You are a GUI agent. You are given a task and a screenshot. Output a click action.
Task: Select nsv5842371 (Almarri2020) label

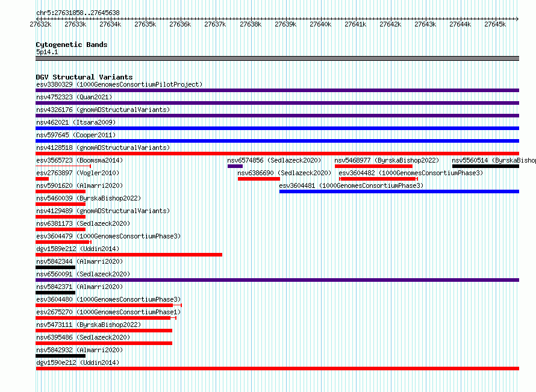click(x=79, y=287)
